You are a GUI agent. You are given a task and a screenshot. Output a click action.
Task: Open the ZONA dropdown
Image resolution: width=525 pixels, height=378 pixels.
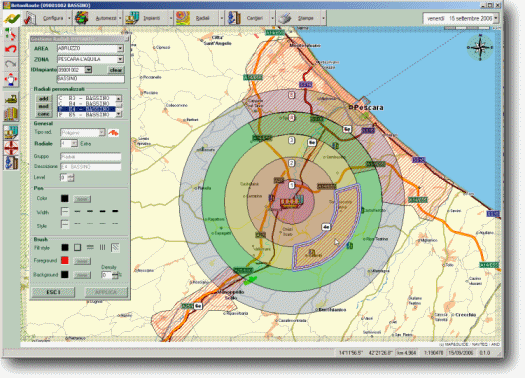(120, 59)
